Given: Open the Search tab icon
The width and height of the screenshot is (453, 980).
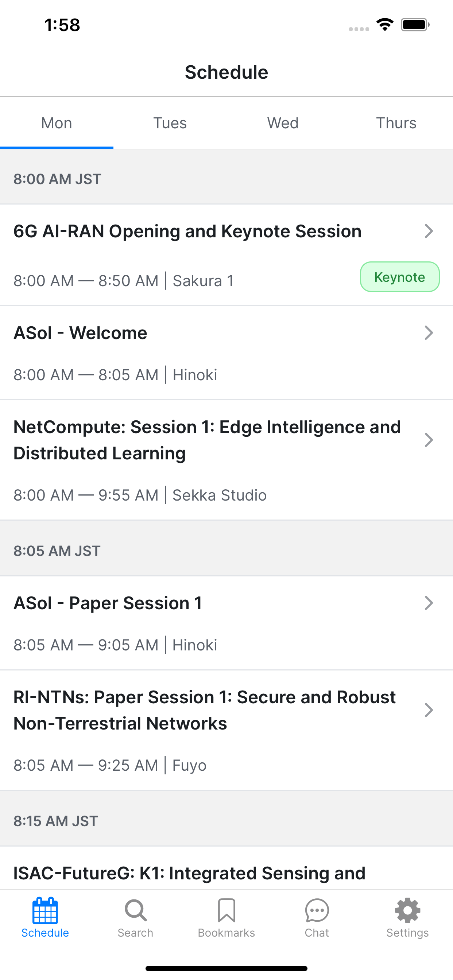Looking at the screenshot, I should (136, 910).
